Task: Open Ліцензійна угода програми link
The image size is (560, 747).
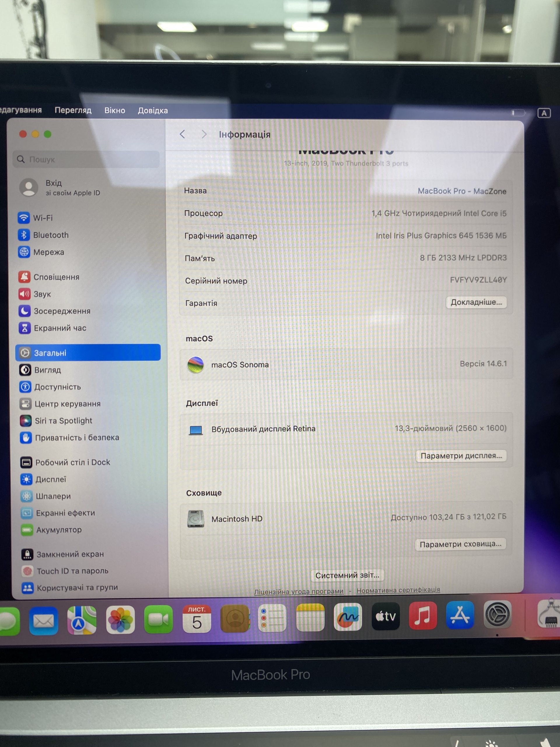Action: point(299,591)
